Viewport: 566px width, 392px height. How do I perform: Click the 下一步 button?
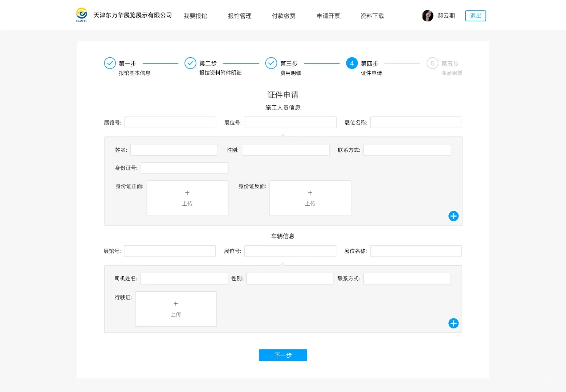(283, 355)
